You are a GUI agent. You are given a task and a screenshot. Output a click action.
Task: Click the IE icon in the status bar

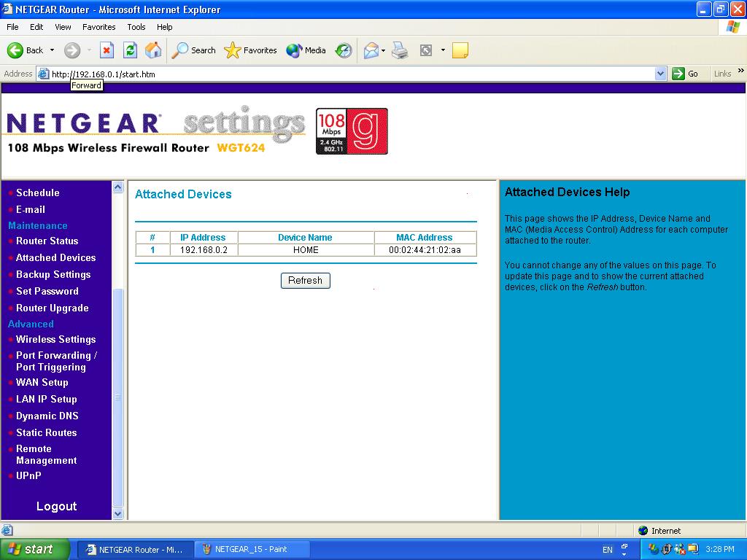(7, 530)
